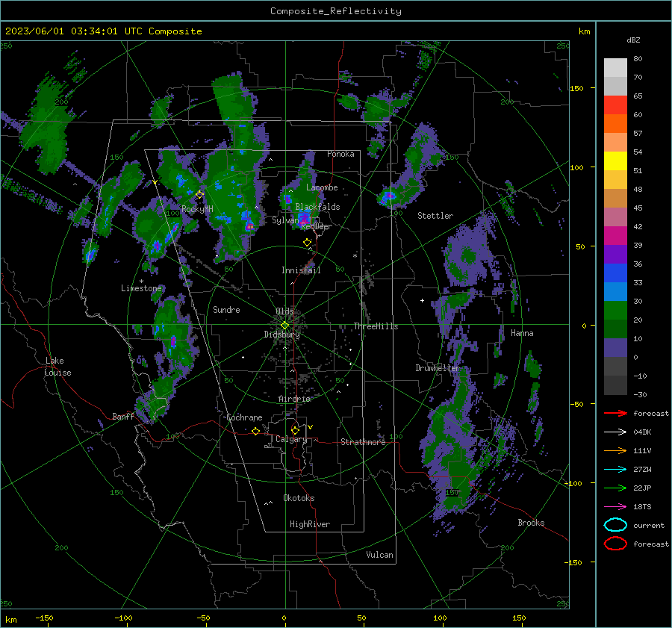Click the RedDeer city label

pos(317,226)
